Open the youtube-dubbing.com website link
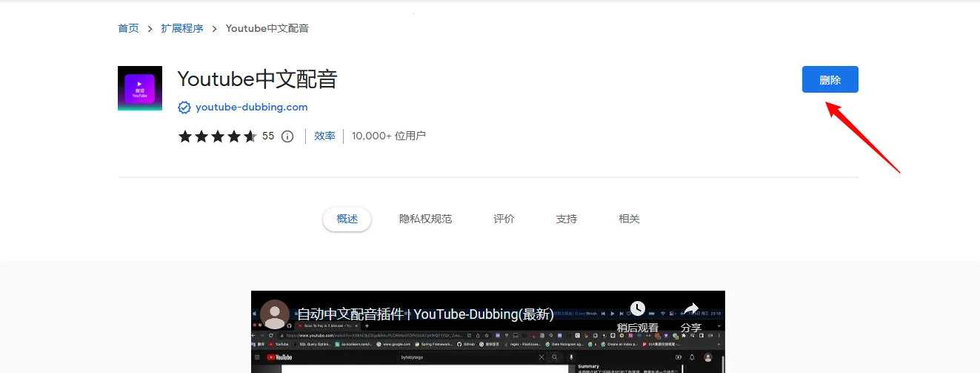The image size is (980, 373). point(251,108)
